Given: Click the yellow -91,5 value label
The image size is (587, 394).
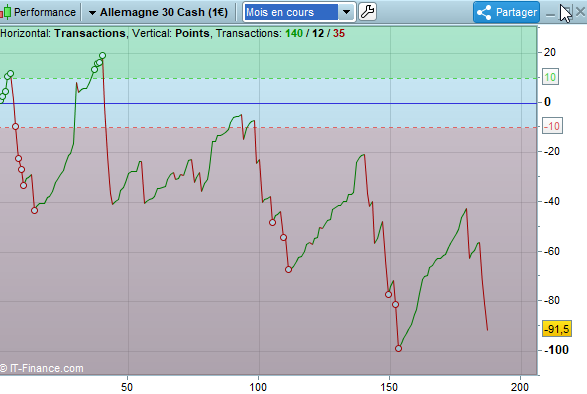Looking at the screenshot, I should [x=557, y=329].
